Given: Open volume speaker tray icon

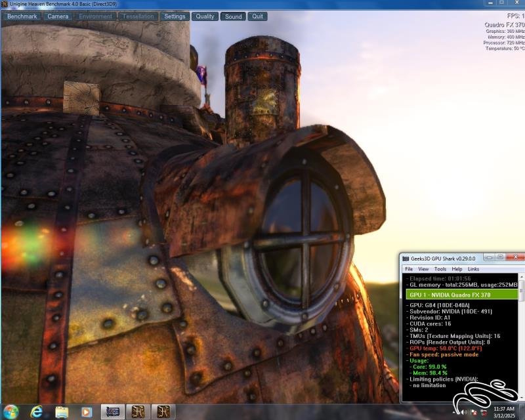Looking at the screenshot, I should [464, 412].
